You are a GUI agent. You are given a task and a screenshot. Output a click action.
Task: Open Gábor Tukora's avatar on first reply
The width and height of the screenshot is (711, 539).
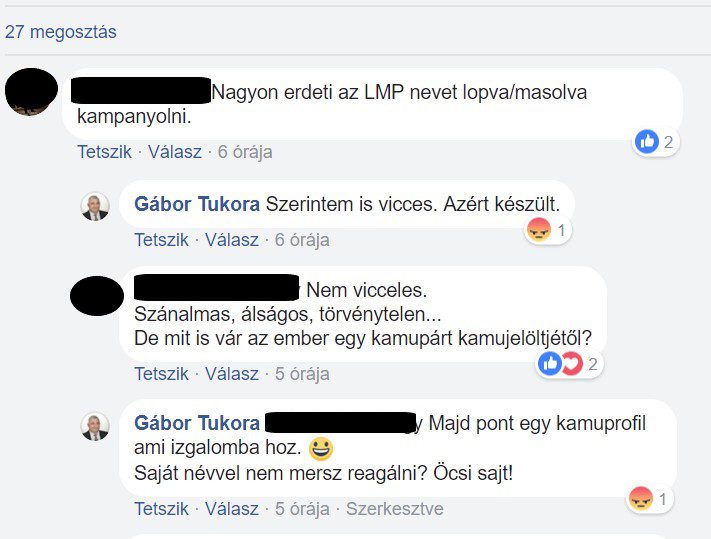[x=95, y=207]
